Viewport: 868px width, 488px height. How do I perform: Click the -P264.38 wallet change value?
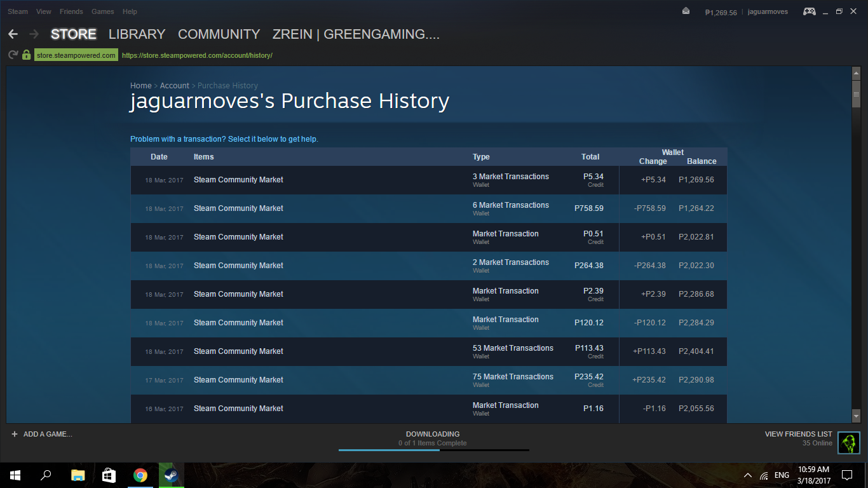(650, 266)
